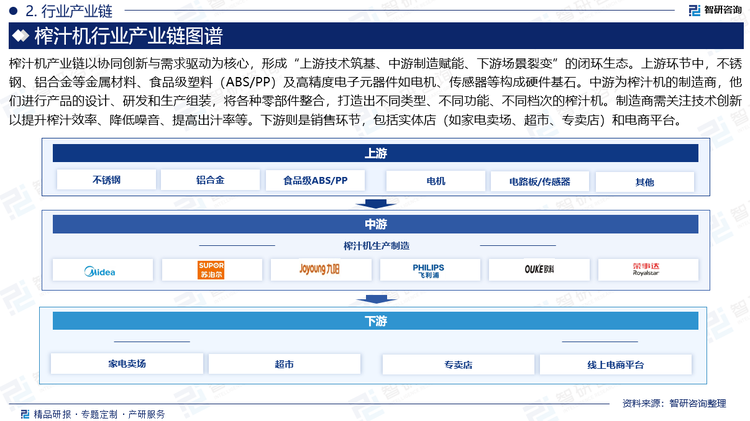Viewport: 750px width, 421px height.
Task: Click the 线上电商平台 box
Action: coord(616,365)
